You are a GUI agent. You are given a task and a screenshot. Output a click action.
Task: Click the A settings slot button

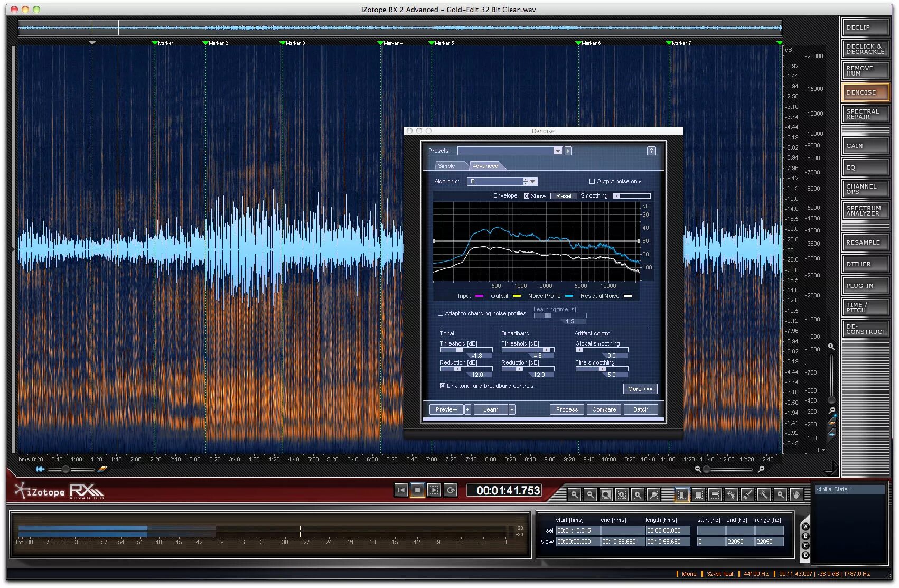click(806, 527)
